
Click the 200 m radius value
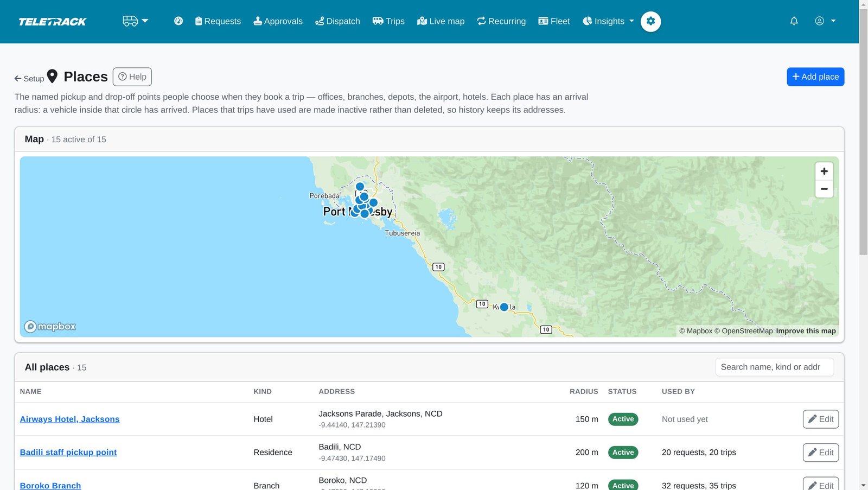587,453
